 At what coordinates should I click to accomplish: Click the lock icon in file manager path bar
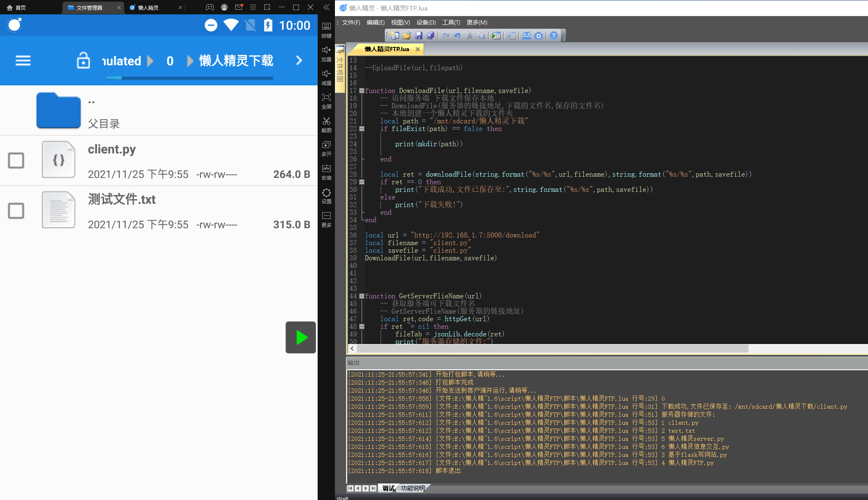[83, 60]
